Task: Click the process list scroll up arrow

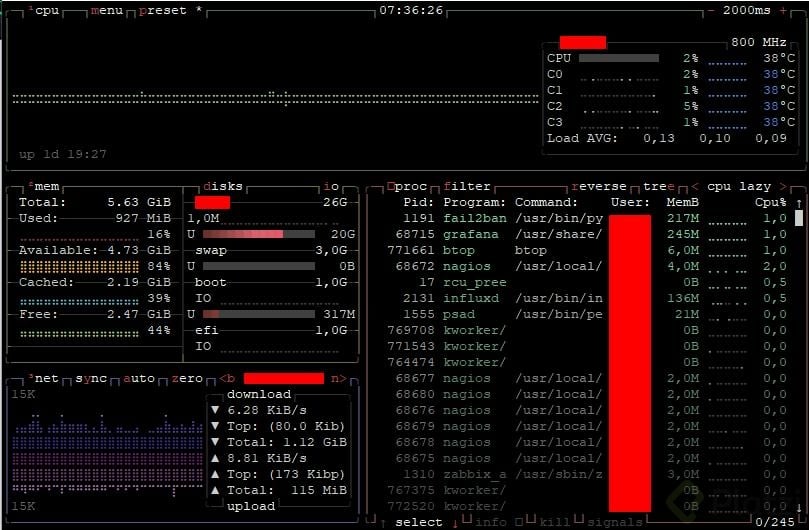Action: pyautogui.click(x=799, y=203)
